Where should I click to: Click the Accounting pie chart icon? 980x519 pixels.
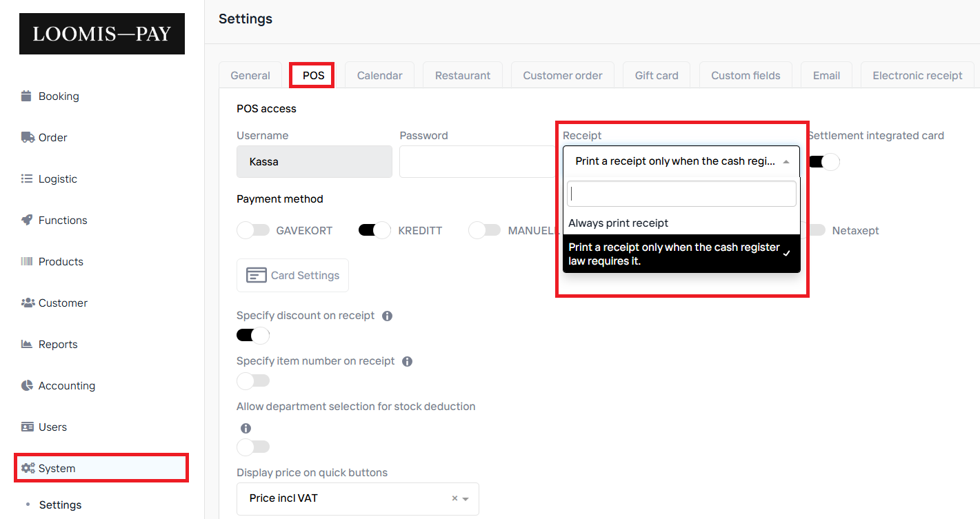pyautogui.click(x=27, y=385)
